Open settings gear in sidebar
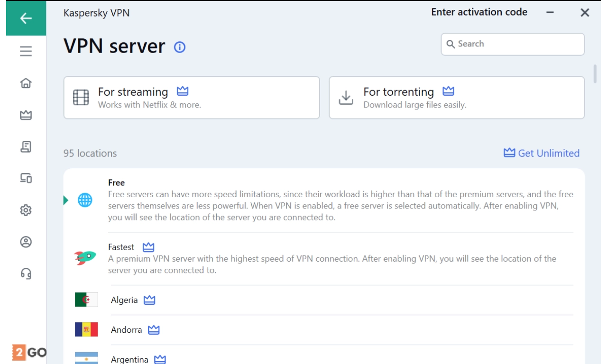The width and height of the screenshot is (607, 364). (26, 210)
